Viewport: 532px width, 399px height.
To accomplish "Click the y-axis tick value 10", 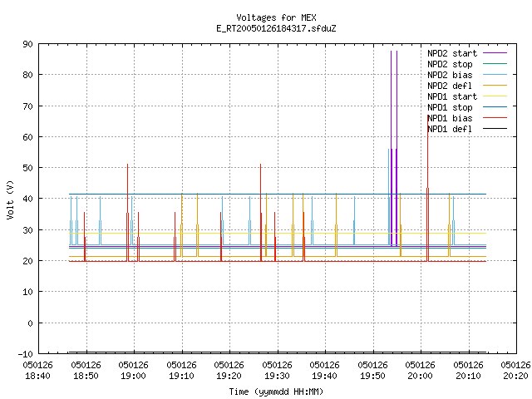I will [27, 292].
